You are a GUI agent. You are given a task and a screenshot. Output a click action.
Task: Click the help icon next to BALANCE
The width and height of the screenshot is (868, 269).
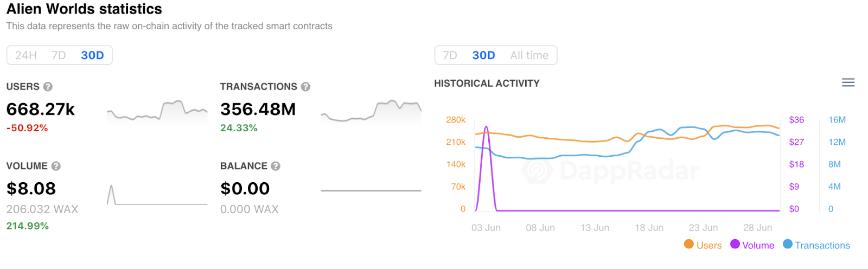tap(276, 166)
